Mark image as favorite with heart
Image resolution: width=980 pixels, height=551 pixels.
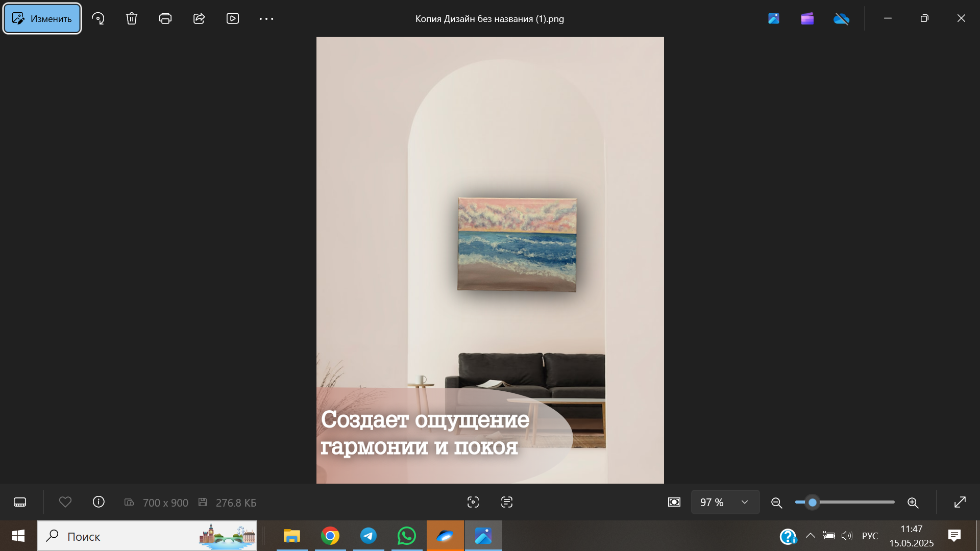tap(65, 502)
